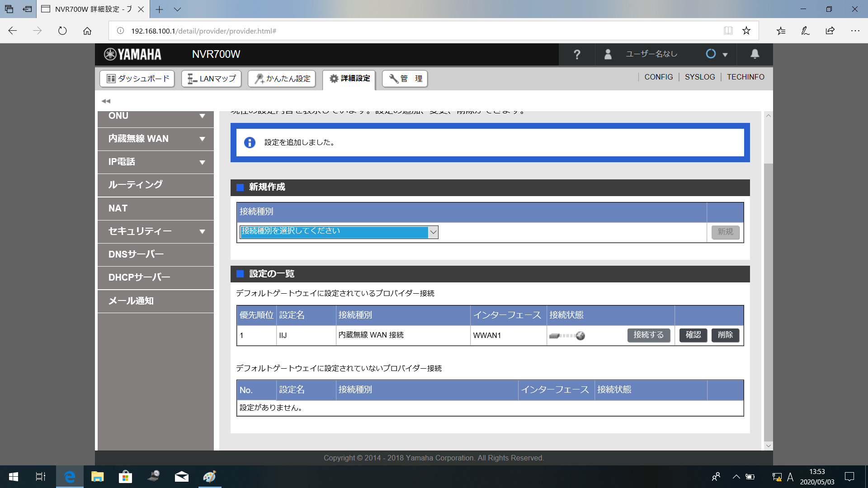Open the notification bell icon
Screen dimensions: 868x488
pyautogui.click(x=755, y=54)
